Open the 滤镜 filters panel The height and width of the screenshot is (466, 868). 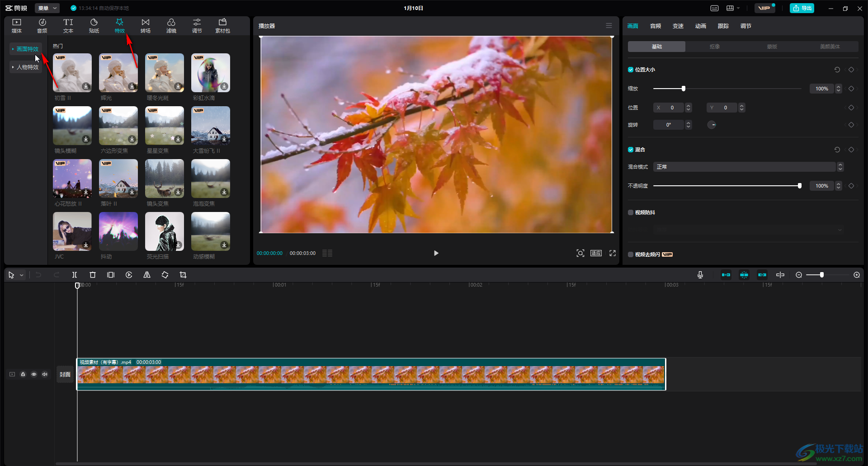171,26
